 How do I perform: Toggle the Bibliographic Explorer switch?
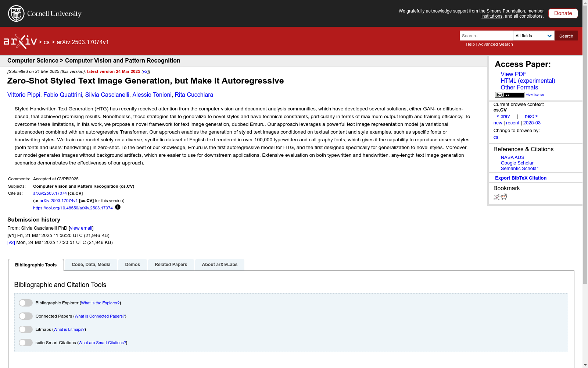coord(26,303)
